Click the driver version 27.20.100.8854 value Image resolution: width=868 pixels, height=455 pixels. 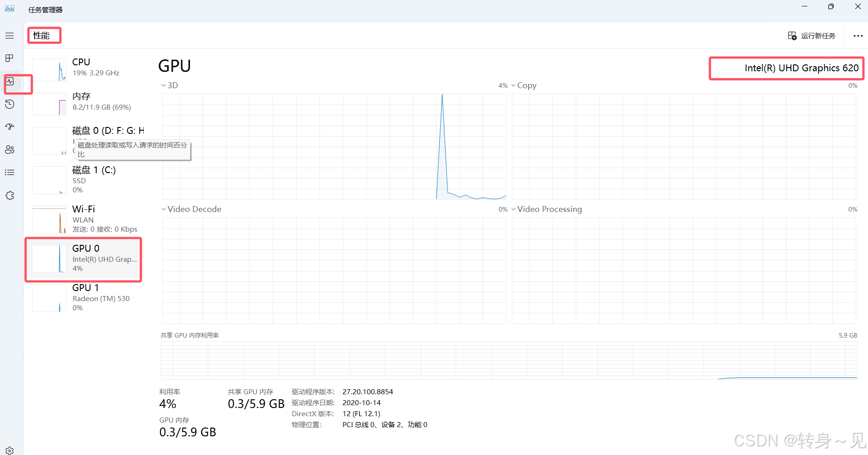368,392
